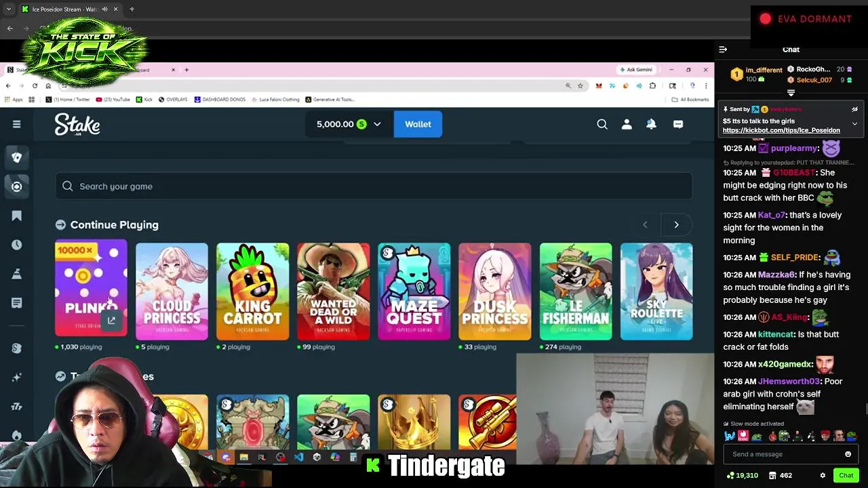868x488 pixels.
Task: Click the Search your game field
Action: pos(374,186)
